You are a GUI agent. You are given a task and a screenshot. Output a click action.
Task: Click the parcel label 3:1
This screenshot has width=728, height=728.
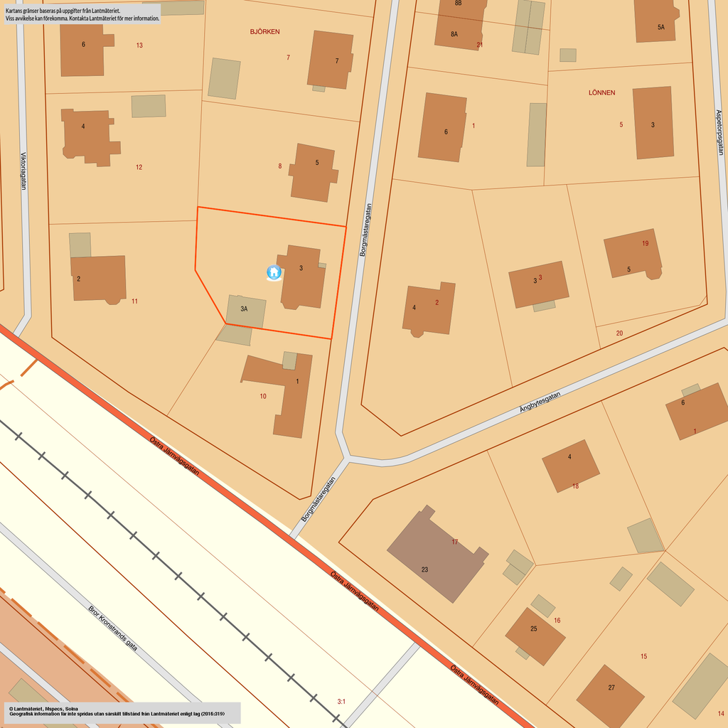(341, 702)
